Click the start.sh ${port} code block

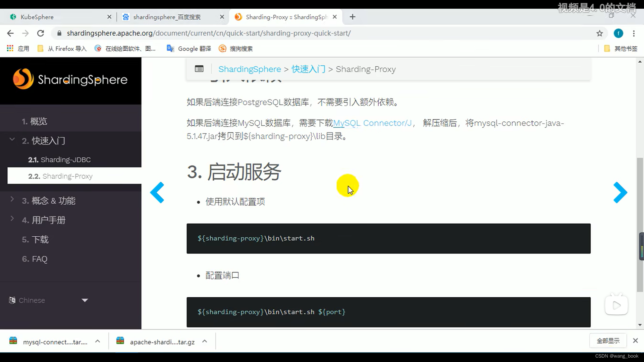tap(388, 312)
